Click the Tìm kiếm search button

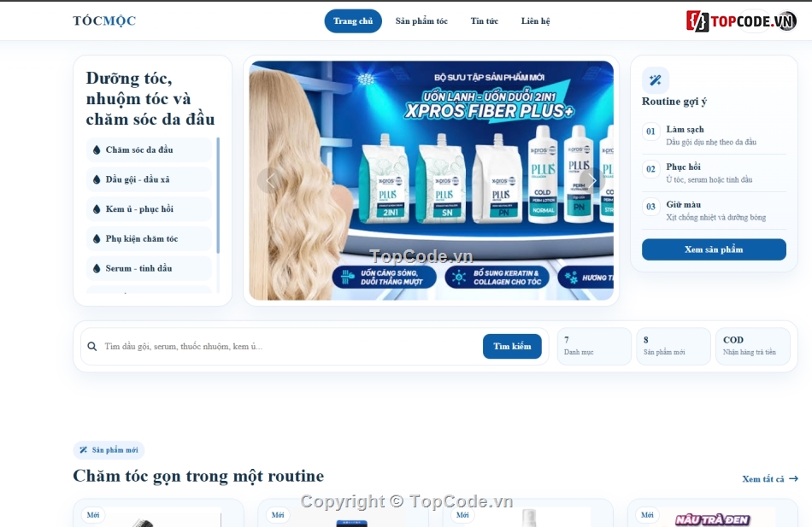512,346
